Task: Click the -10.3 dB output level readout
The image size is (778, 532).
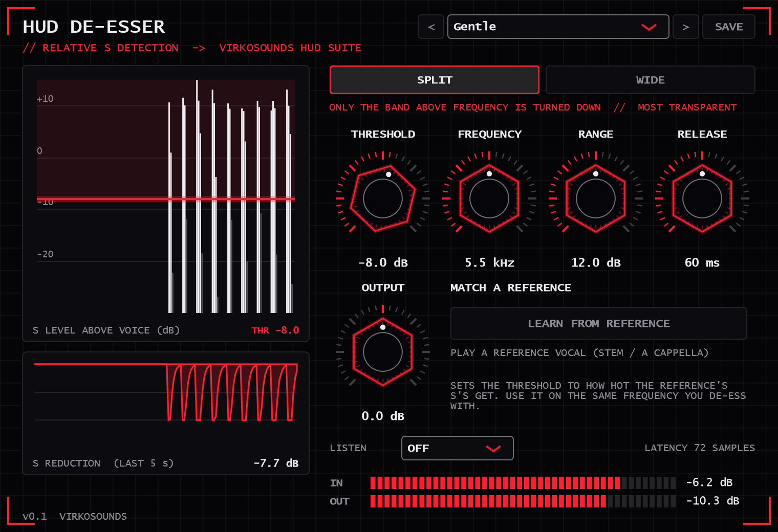Action: coord(712,501)
